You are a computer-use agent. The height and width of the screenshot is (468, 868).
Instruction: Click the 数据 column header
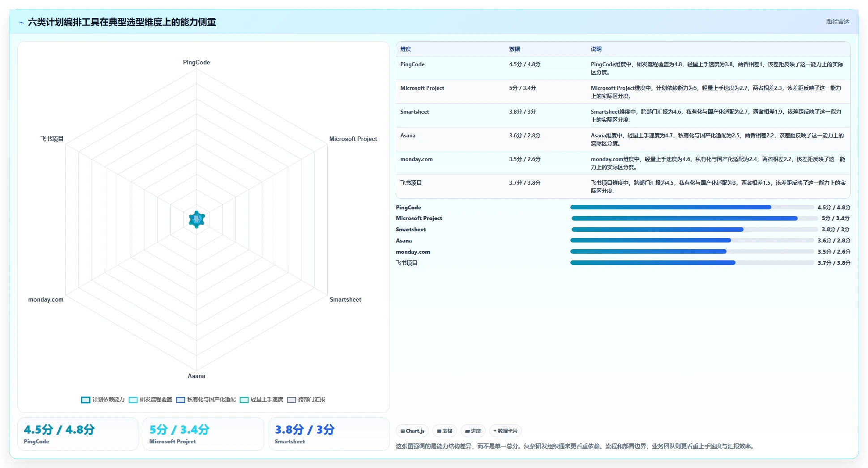514,49
